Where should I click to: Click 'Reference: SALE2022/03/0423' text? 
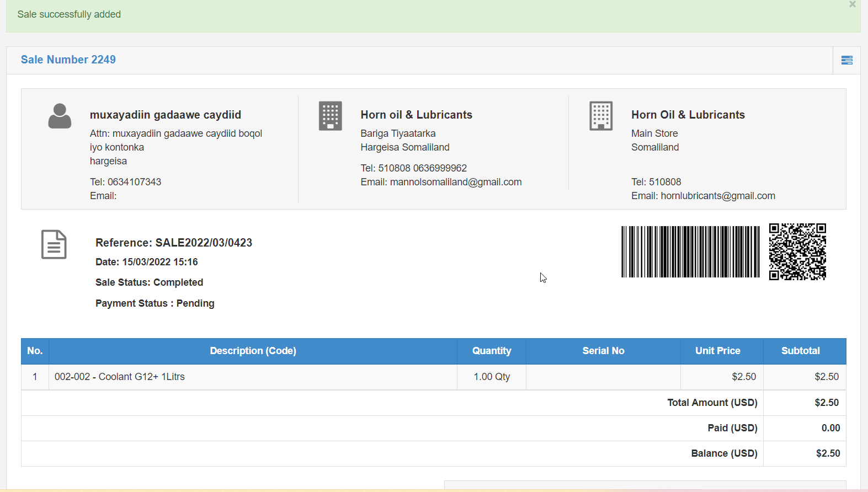click(x=174, y=243)
